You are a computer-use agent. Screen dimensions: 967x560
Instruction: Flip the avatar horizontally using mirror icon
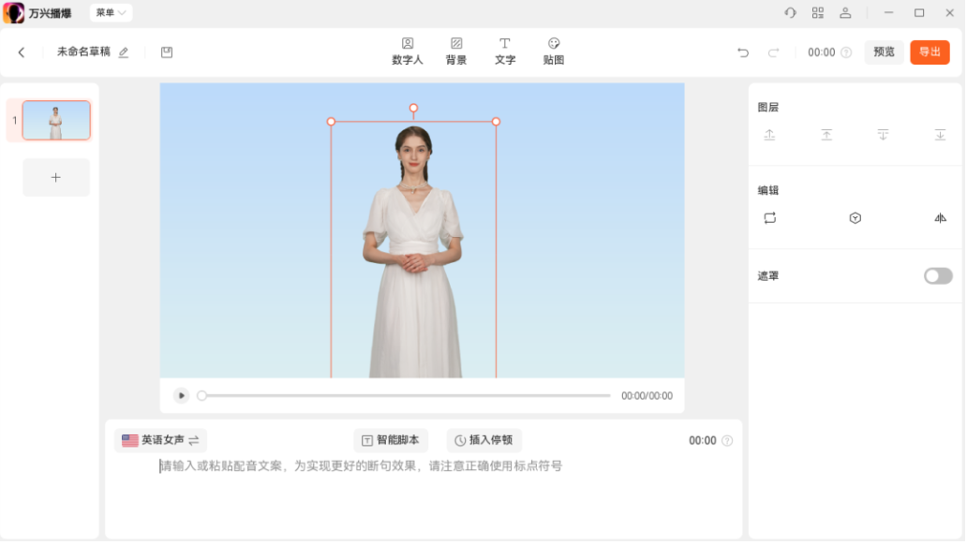[x=940, y=217]
